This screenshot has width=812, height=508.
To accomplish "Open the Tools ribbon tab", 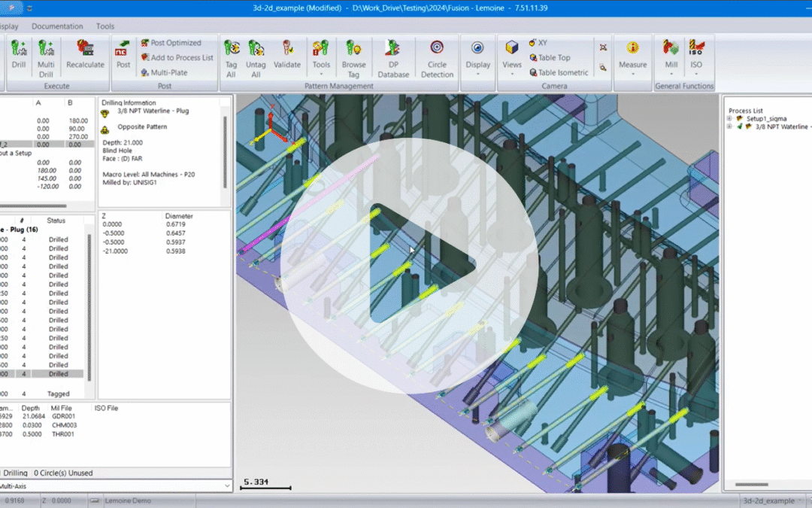I will pos(105,26).
